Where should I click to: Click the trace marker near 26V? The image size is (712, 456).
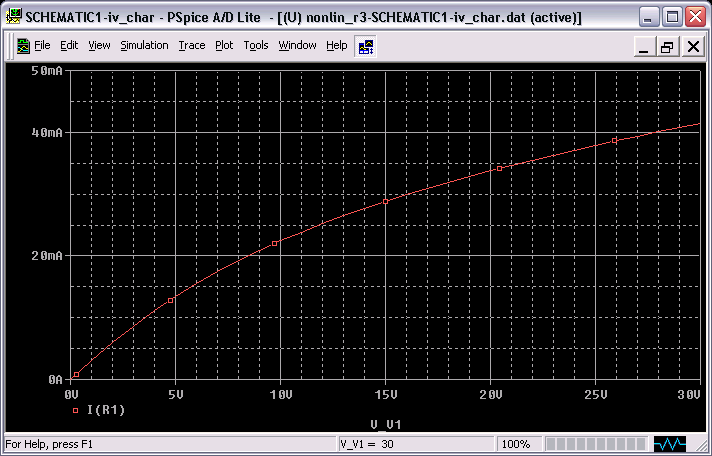pyautogui.click(x=614, y=141)
